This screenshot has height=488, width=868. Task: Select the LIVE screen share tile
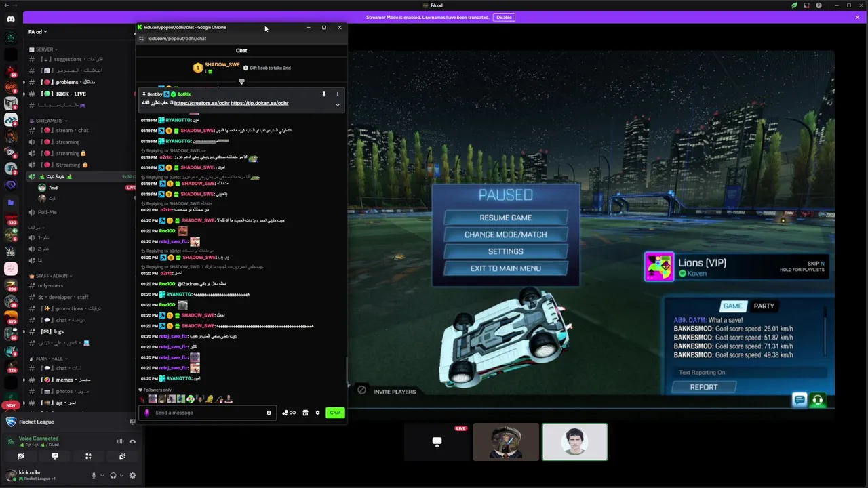[437, 442]
